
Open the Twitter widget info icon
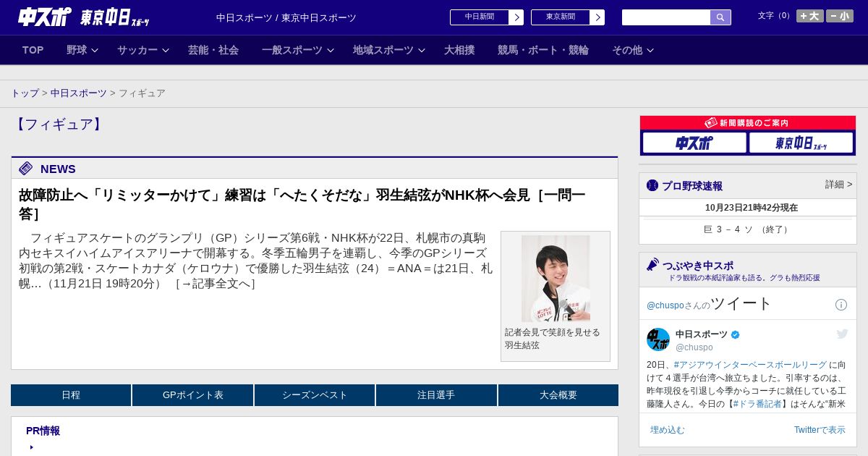841,305
